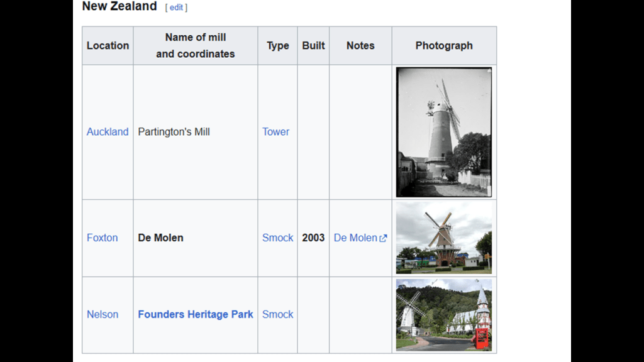This screenshot has height=362, width=644.
Task: Follow the Foxton location link
Action: (x=102, y=238)
